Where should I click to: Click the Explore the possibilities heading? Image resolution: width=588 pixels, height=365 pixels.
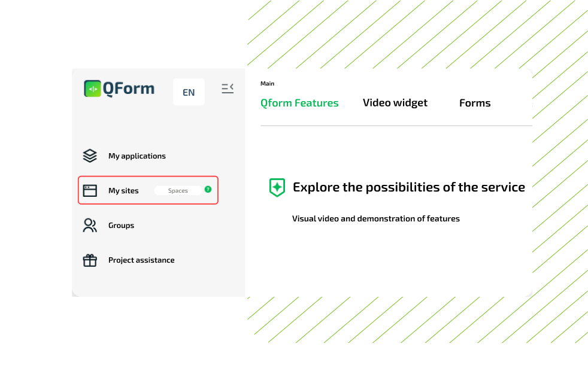409,187
